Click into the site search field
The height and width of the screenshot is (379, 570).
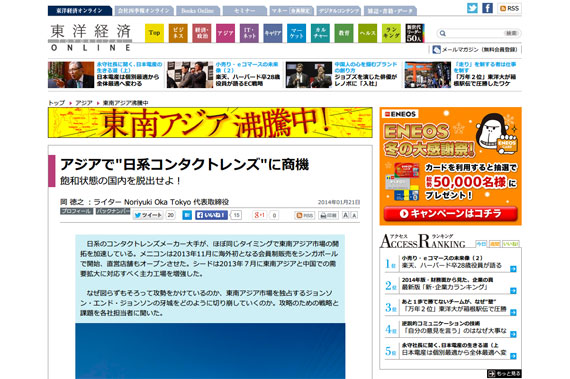474,33
